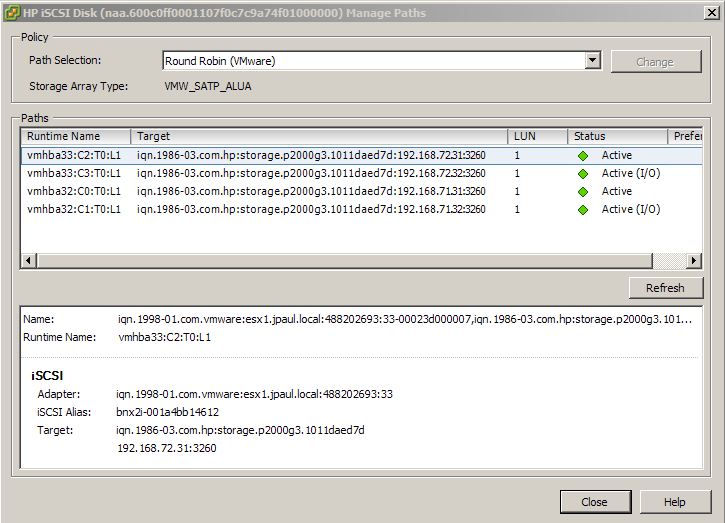This screenshot has width=725, height=523.
Task: Click the Adapter iqn value under iSCSI
Action: point(254,394)
